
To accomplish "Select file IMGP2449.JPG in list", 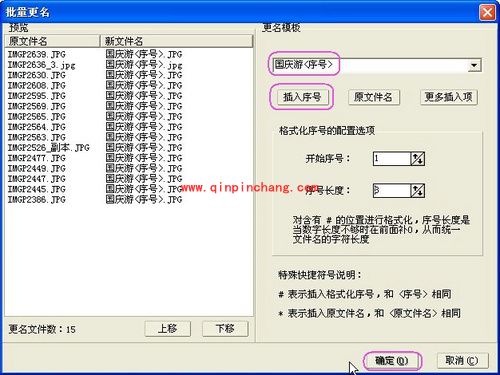I will tap(37, 168).
